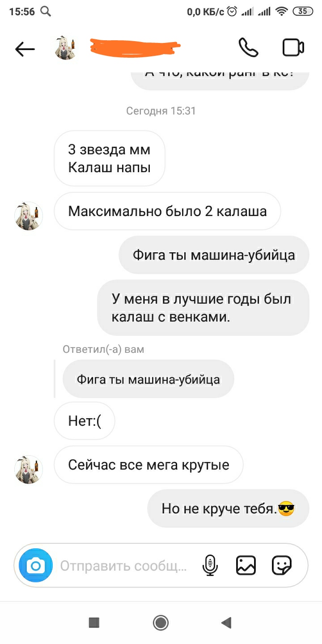Screen dimensions: 322x644
Task: Tap the Android home circle button
Action: coord(161,623)
